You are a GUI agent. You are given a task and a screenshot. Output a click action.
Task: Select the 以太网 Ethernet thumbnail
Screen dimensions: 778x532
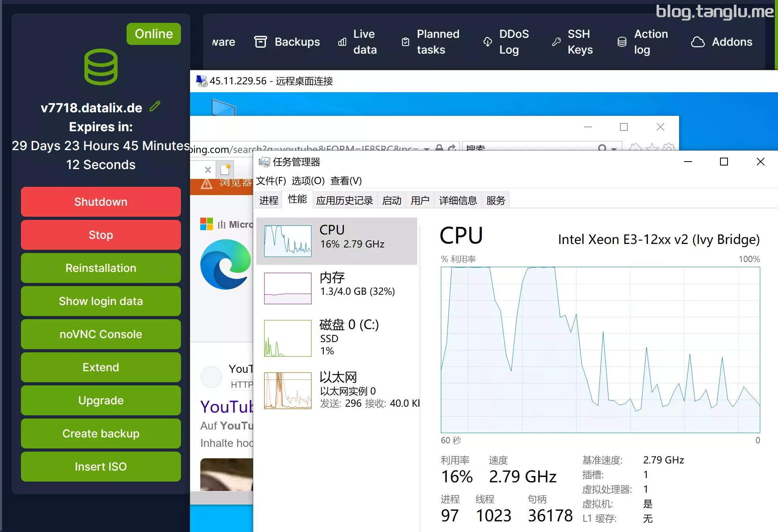coord(288,390)
